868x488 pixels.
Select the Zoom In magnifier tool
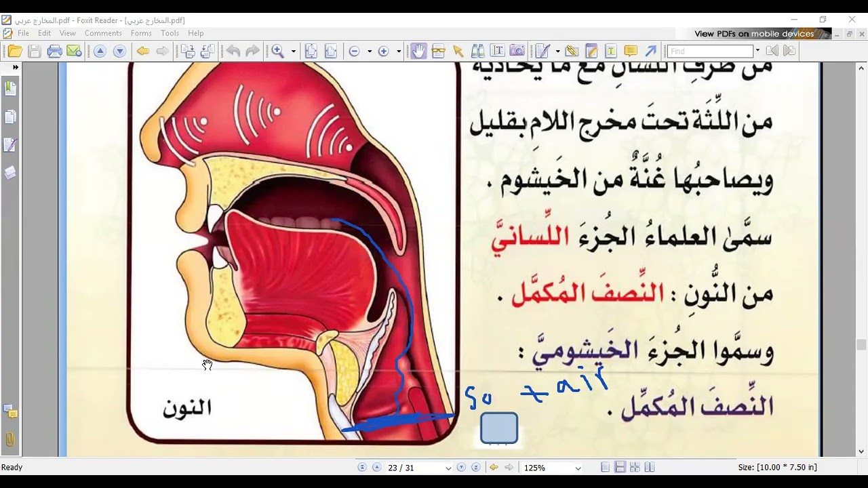click(x=277, y=51)
